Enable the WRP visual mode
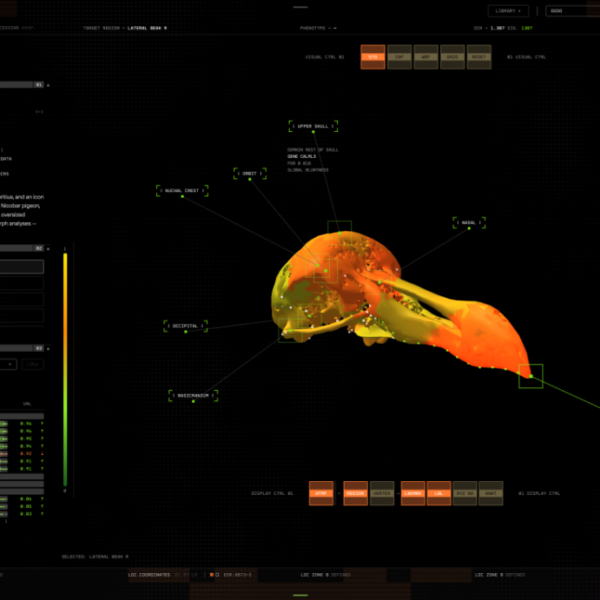The image size is (600, 600). point(426,57)
